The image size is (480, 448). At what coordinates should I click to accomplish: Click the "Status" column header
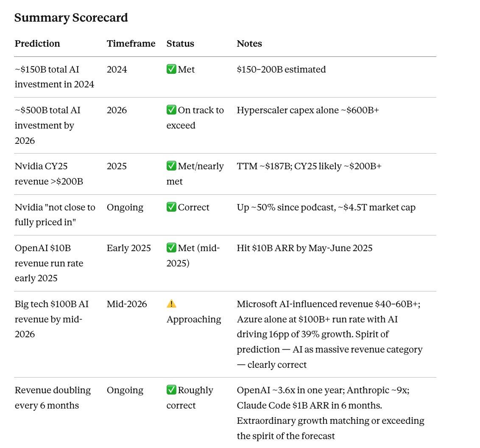pyautogui.click(x=180, y=43)
